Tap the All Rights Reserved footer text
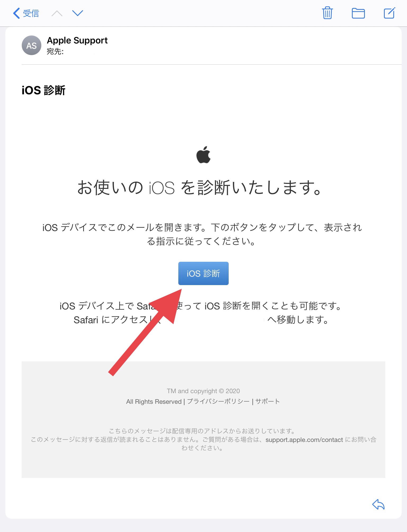Image resolution: width=407 pixels, height=532 pixels. tap(154, 402)
